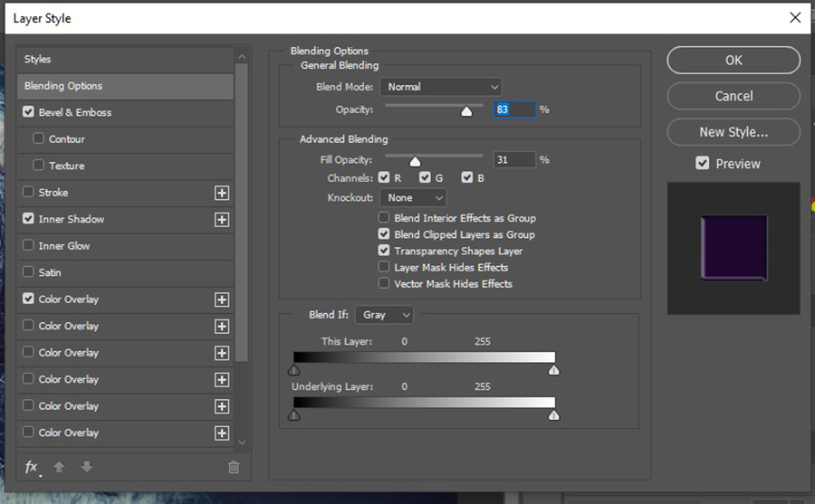This screenshot has height=504, width=815.
Task: Click the New Style... button
Action: coord(733,132)
